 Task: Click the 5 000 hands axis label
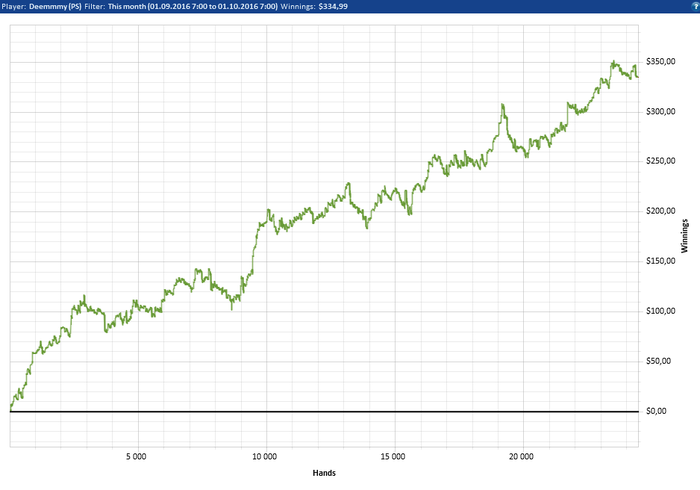(x=136, y=457)
